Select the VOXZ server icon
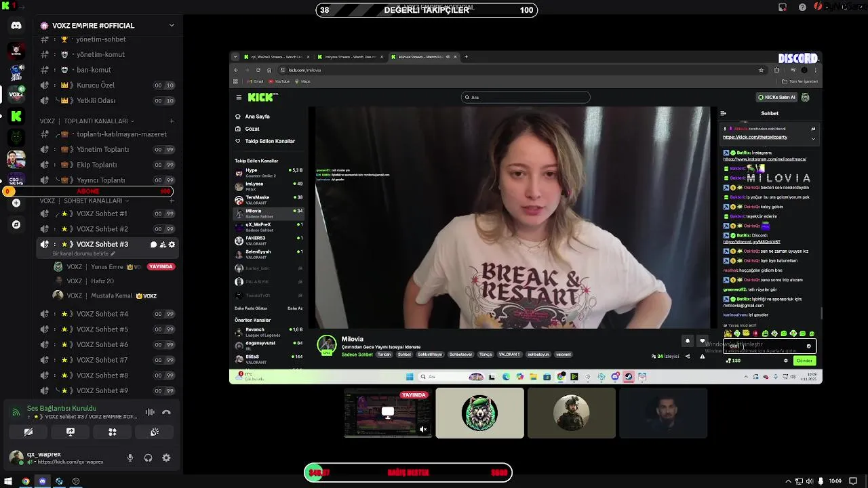This screenshot has width=868, height=488. (x=16, y=94)
